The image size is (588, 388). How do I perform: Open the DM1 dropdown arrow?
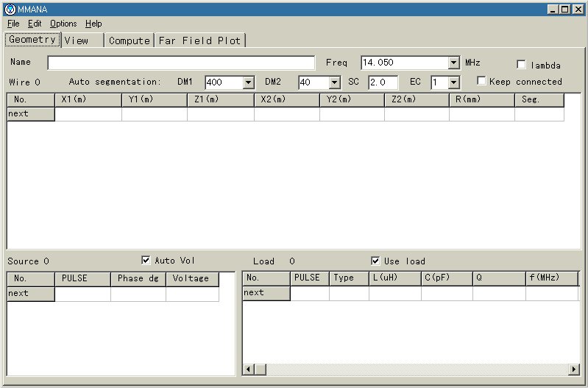pos(248,82)
